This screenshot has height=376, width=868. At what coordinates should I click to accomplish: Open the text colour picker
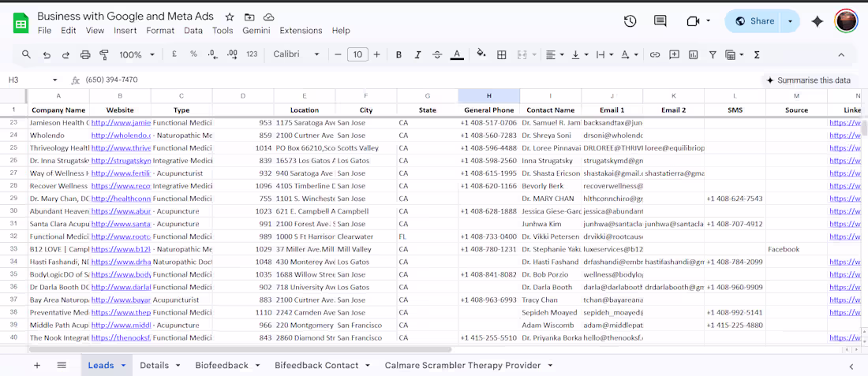point(456,54)
